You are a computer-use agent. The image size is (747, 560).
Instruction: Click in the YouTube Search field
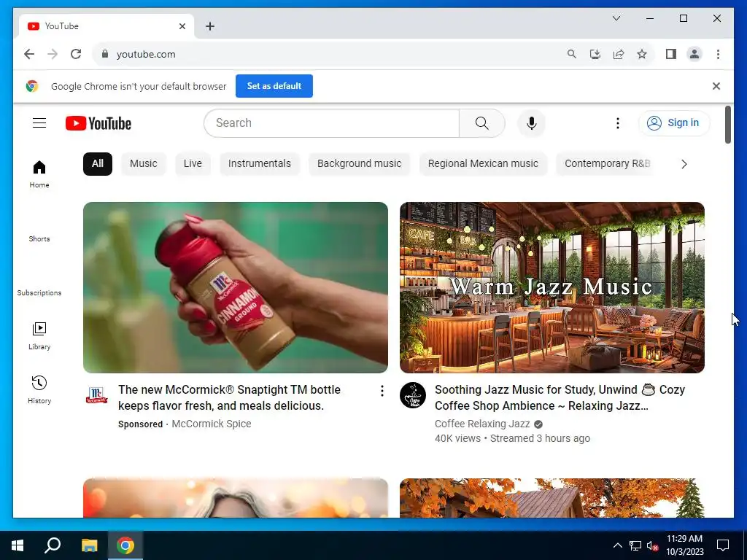tap(333, 122)
